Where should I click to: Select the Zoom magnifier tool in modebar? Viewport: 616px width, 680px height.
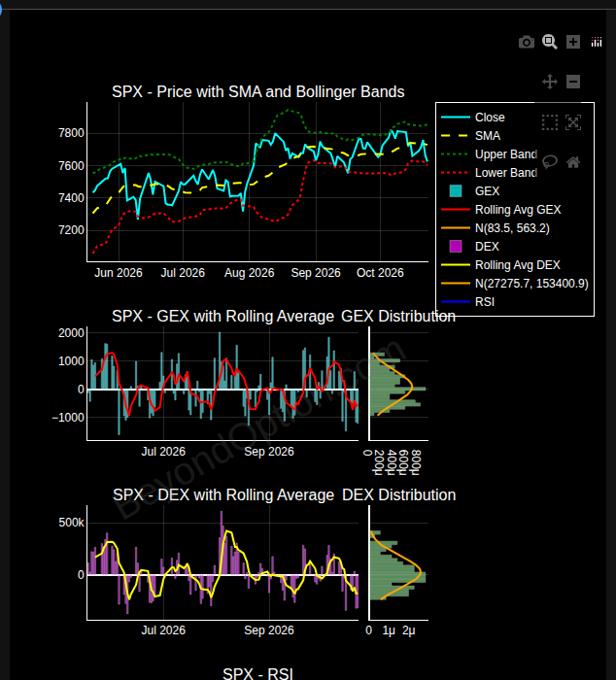(x=550, y=42)
